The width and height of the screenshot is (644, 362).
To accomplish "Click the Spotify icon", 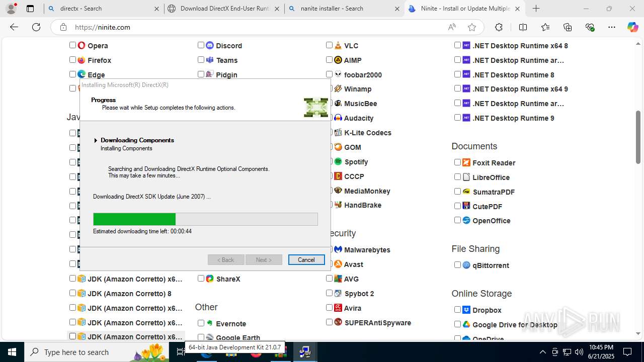I will [338, 161].
